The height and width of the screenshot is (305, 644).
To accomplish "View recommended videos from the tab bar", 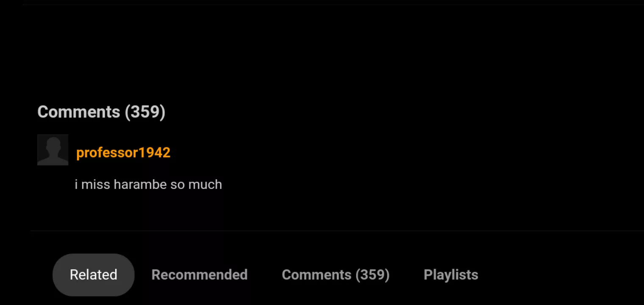I will [x=200, y=275].
